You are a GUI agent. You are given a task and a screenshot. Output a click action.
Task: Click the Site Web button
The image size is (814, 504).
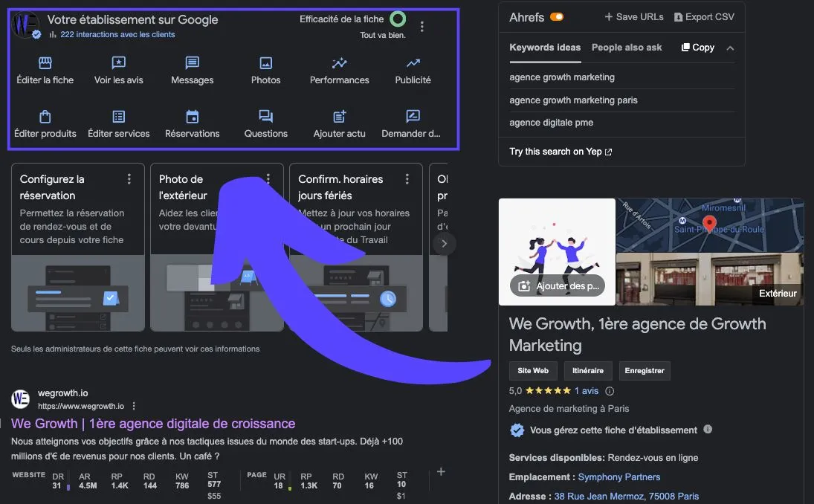[533, 371]
